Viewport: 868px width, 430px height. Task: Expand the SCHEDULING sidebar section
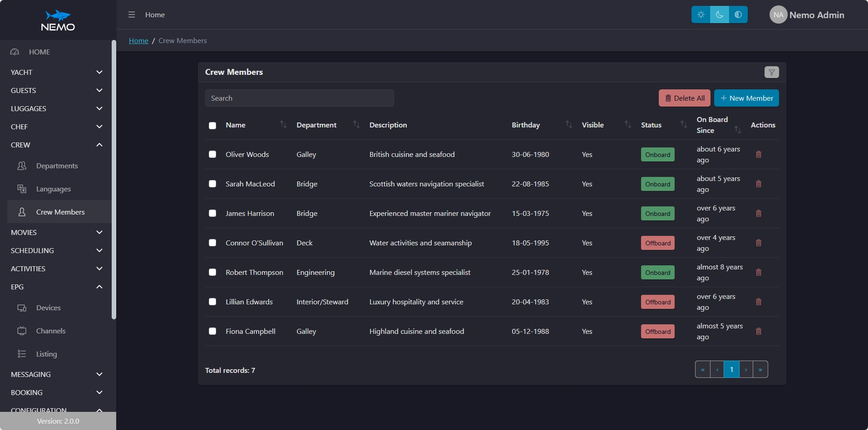coord(56,250)
